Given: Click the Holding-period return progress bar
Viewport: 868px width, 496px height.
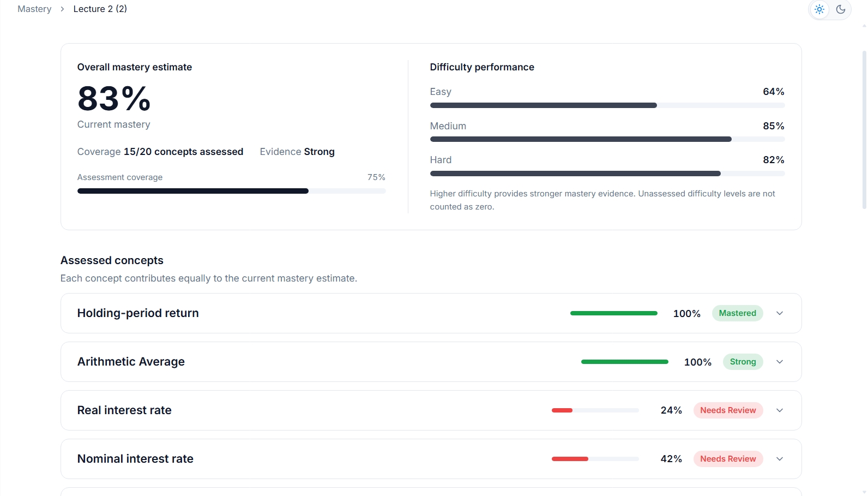Looking at the screenshot, I should (x=614, y=313).
